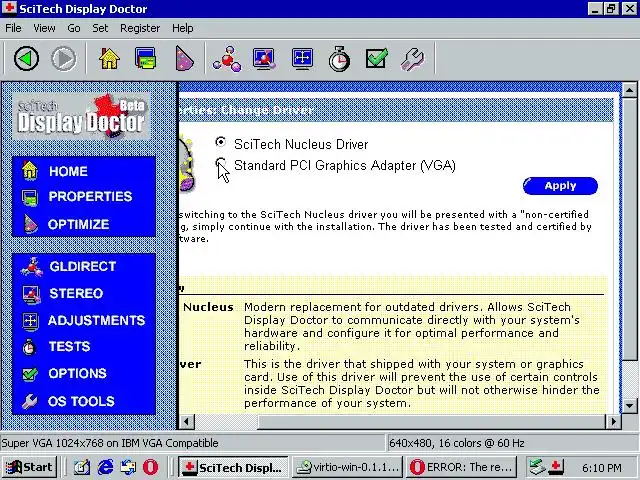Click the horizontal scrollbar right arrow

pos(613,422)
